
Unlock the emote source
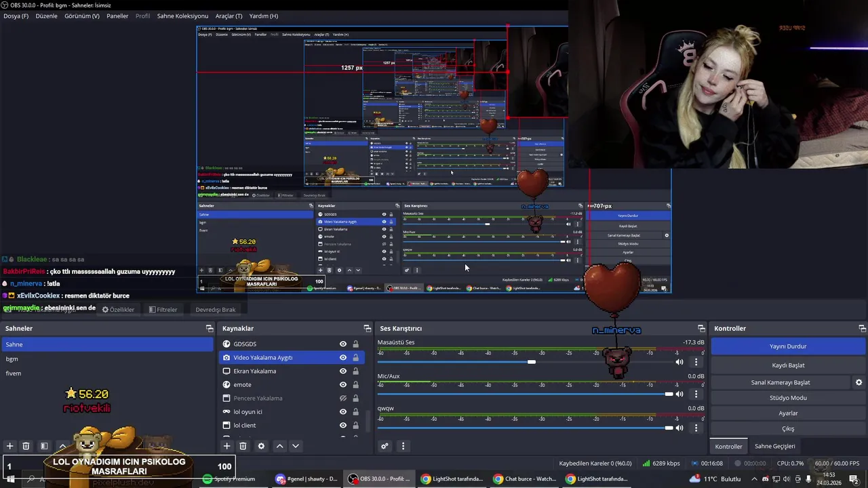pyautogui.click(x=355, y=384)
